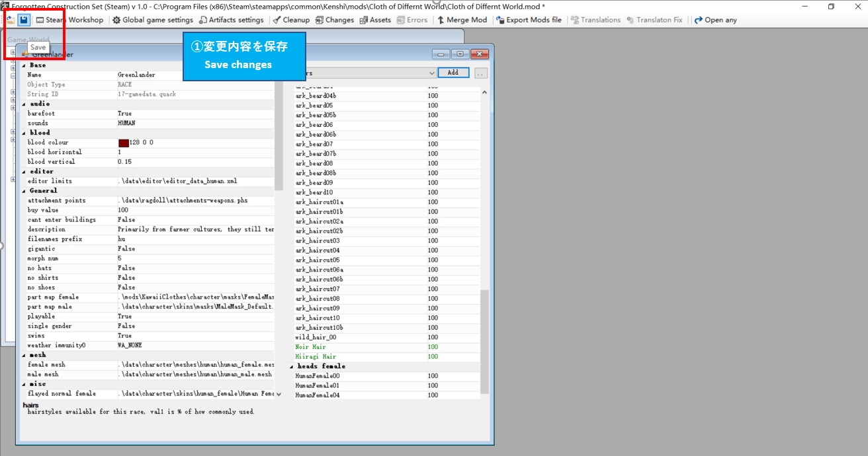Open Steam Workshop from the toolbar
This screenshot has width=868, height=456.
coord(69,20)
